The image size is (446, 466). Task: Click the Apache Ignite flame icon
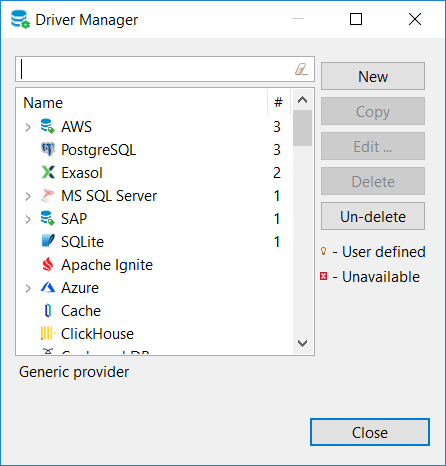(48, 264)
